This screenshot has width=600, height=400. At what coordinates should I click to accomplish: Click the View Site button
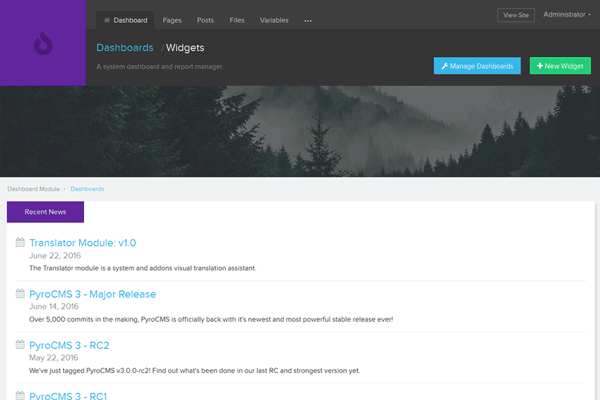516,15
